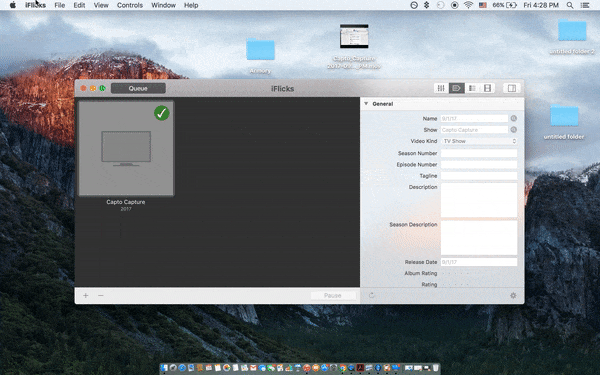Open the Edit menu
Screen dimensions: 600x375
pos(79,5)
